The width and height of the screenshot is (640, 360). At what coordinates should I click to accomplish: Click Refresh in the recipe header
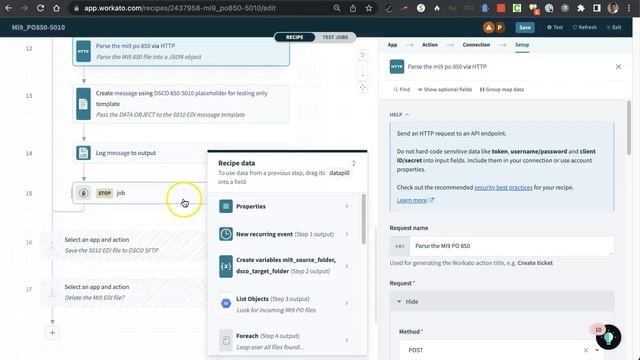pos(584,27)
